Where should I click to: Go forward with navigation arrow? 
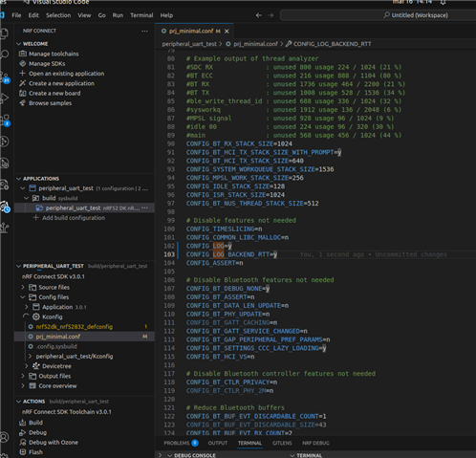270,15
